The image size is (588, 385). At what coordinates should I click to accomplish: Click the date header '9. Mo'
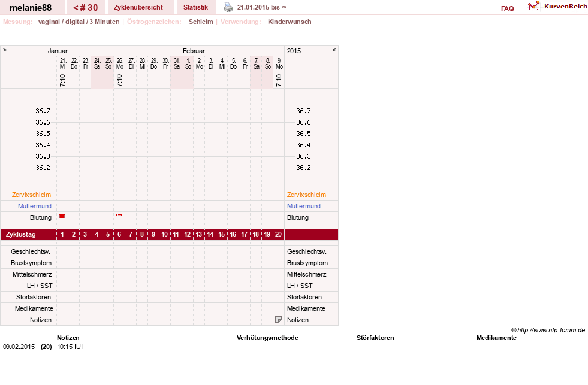tap(279, 63)
